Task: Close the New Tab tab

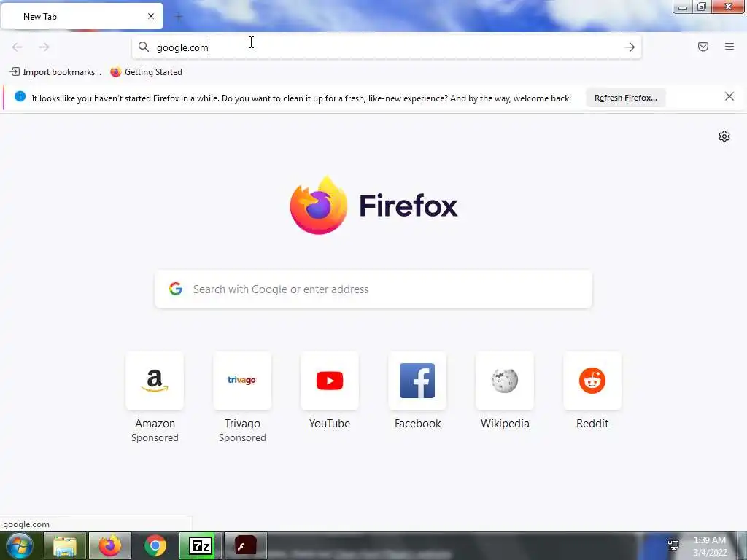Action: tap(151, 16)
